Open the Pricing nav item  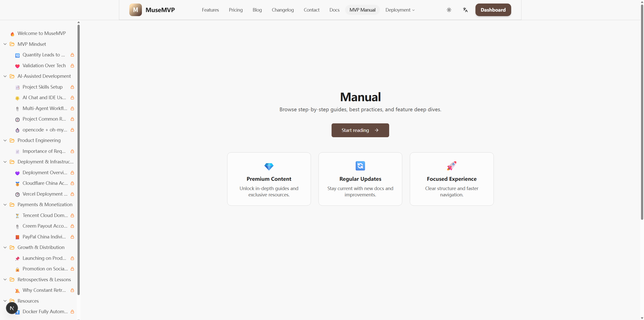pos(235,10)
